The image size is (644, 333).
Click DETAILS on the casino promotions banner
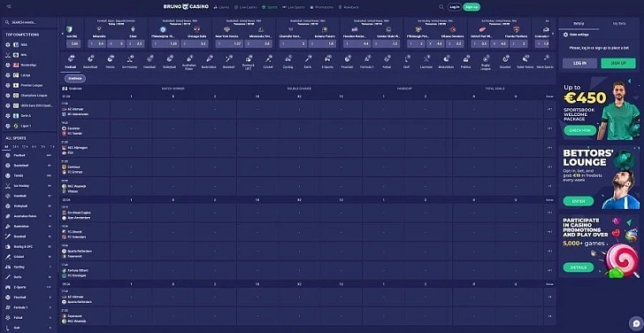point(579,267)
